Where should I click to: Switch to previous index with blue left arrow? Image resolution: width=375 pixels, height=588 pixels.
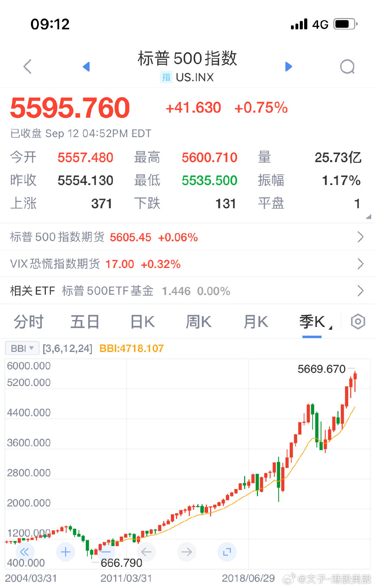click(86, 66)
